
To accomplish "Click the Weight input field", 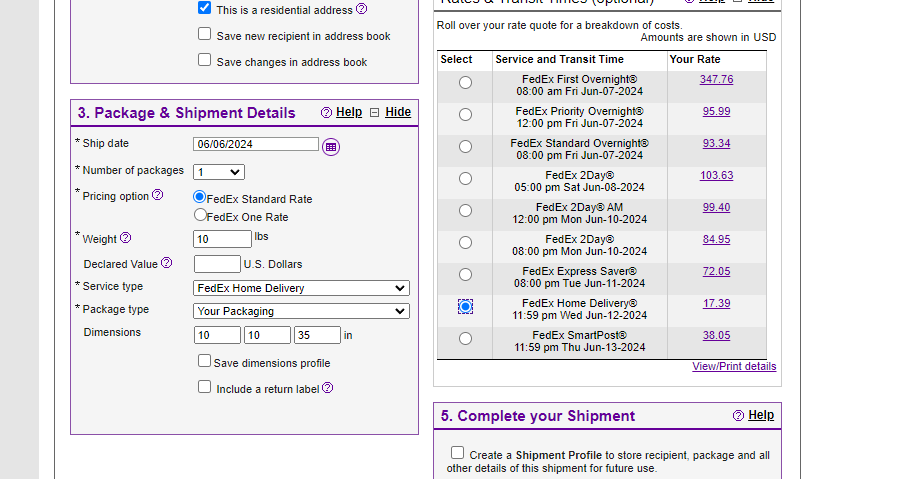I will point(223,239).
